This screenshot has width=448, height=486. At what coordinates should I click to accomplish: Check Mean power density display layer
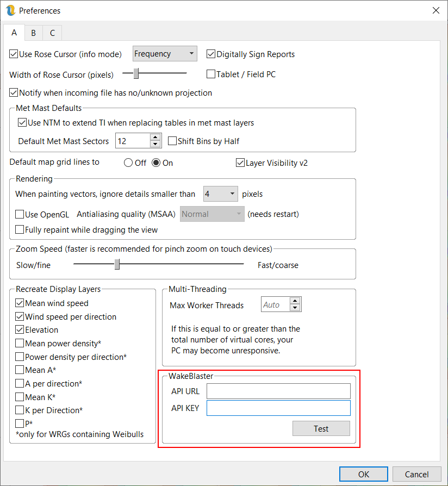[20, 343]
